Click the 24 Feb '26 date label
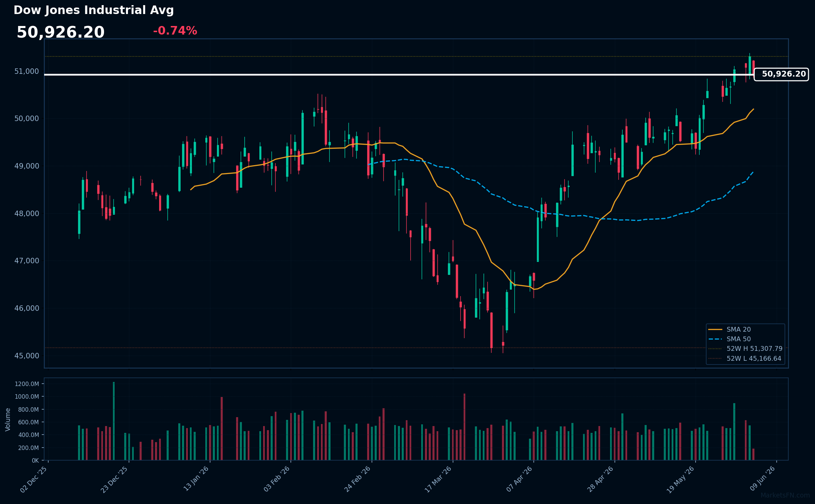The height and width of the screenshot is (504, 815). [358, 479]
